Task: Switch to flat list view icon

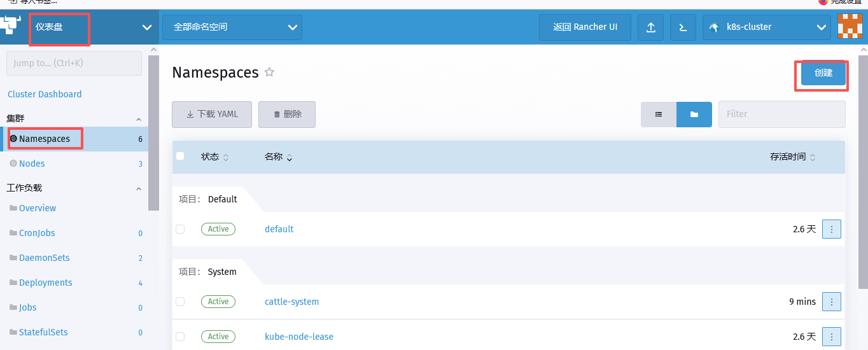Action: (659, 114)
